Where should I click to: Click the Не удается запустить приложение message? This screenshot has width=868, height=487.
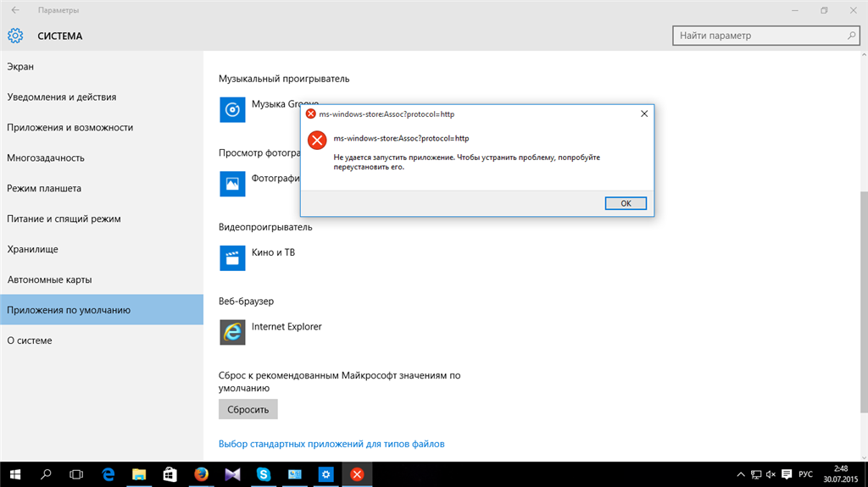tap(467, 162)
